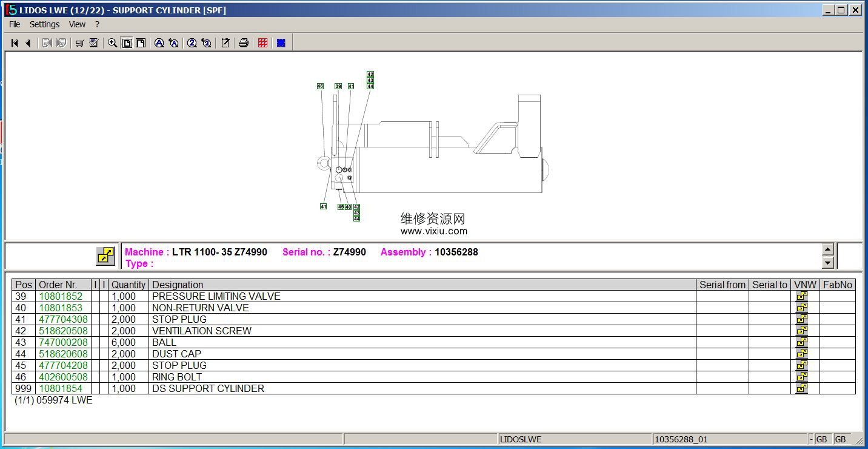Click order number 10801852

click(61, 296)
